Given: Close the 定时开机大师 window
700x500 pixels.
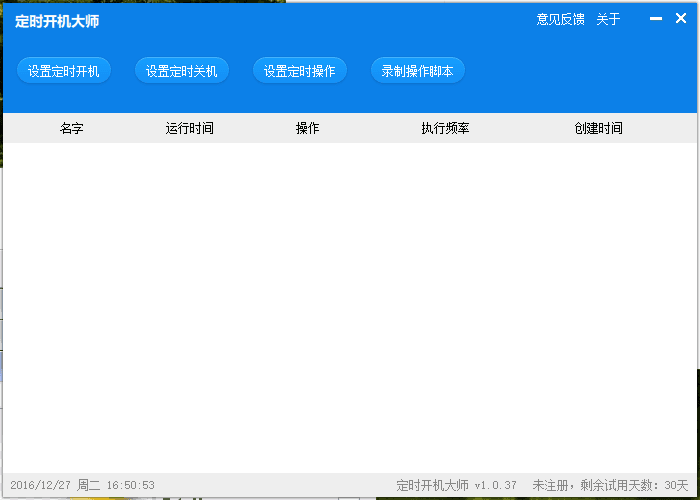Looking at the screenshot, I should tap(681, 19).
